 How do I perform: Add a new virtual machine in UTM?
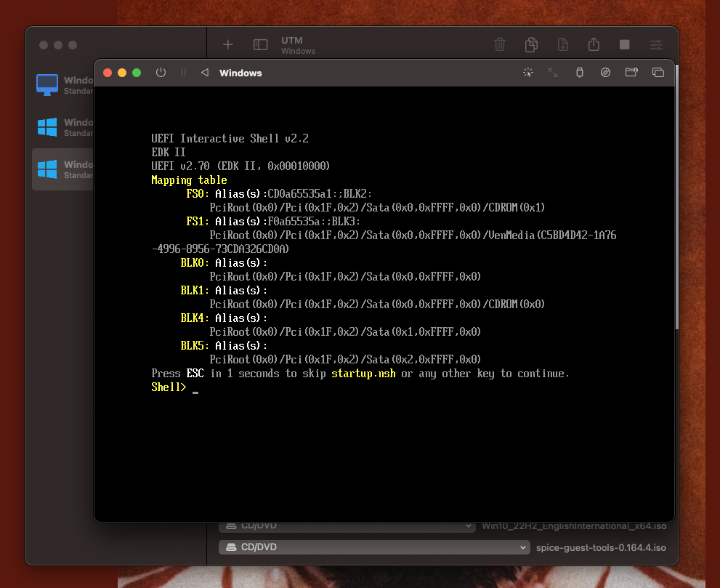(x=227, y=44)
